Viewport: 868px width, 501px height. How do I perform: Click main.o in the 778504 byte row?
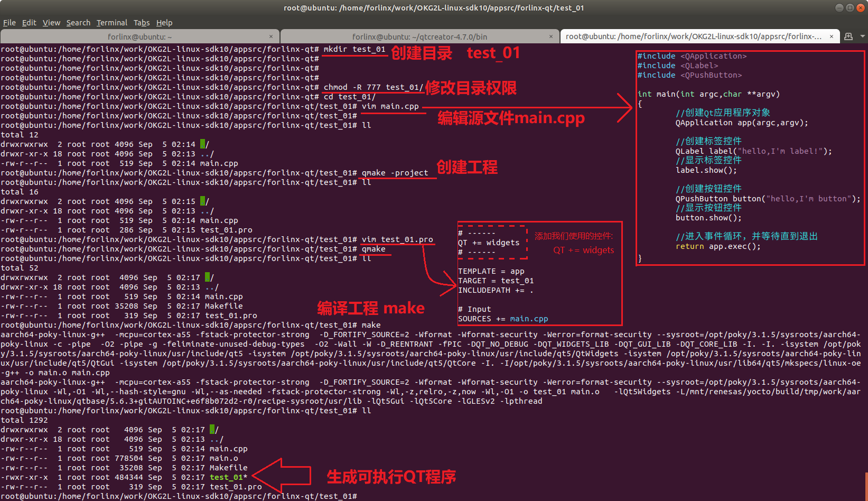pyautogui.click(x=224, y=458)
